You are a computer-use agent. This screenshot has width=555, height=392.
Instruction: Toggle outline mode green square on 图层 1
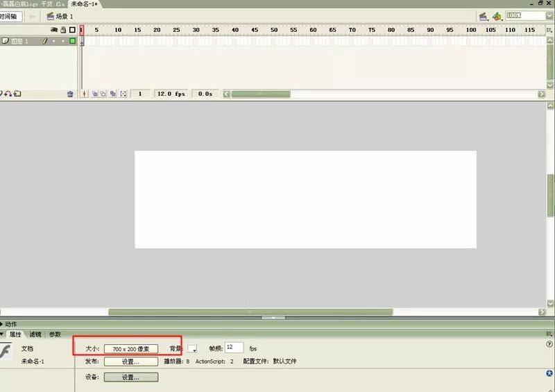click(x=72, y=41)
